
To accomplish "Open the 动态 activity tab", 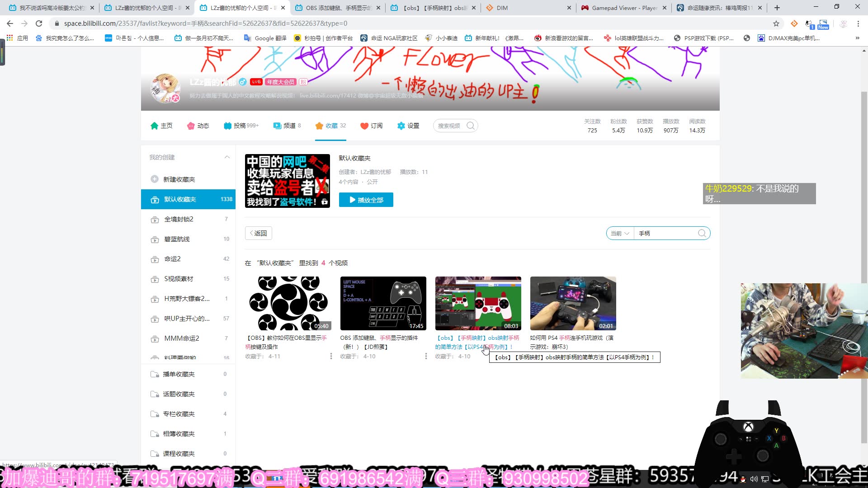I will click(x=198, y=126).
